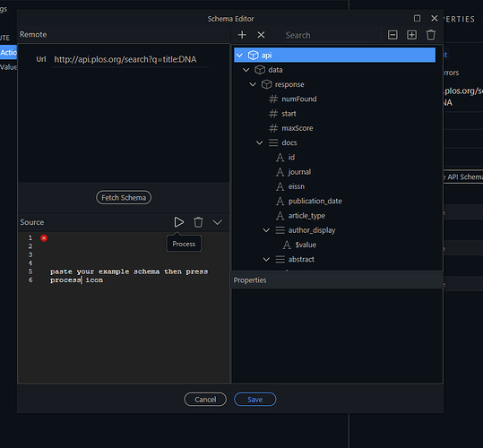Image resolution: width=483 pixels, height=448 pixels.
Task: Collapse the response node chevron
Action: (x=253, y=84)
